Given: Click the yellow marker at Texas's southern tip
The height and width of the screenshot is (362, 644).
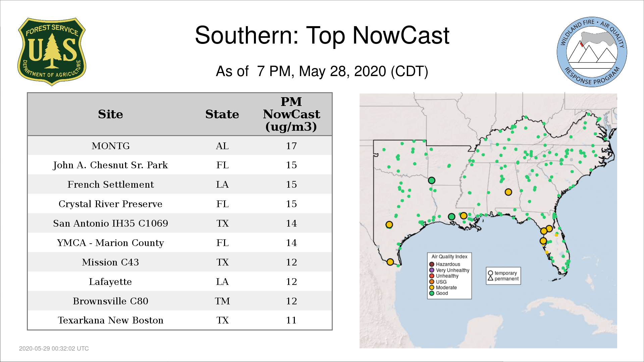Looking at the screenshot, I should (390, 262).
